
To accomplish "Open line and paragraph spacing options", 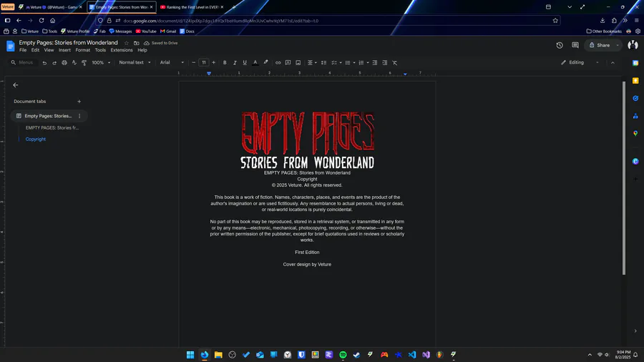I will point(323,63).
